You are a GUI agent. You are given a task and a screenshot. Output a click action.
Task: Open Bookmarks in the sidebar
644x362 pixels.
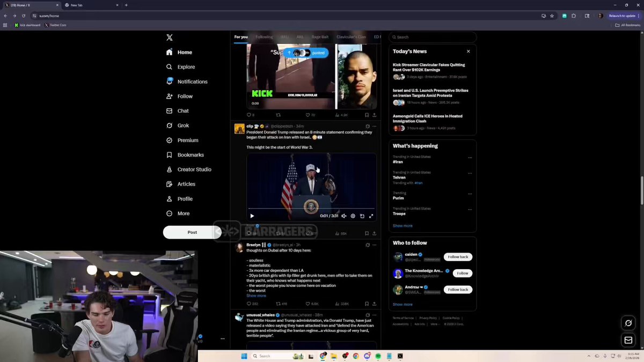[185, 155]
